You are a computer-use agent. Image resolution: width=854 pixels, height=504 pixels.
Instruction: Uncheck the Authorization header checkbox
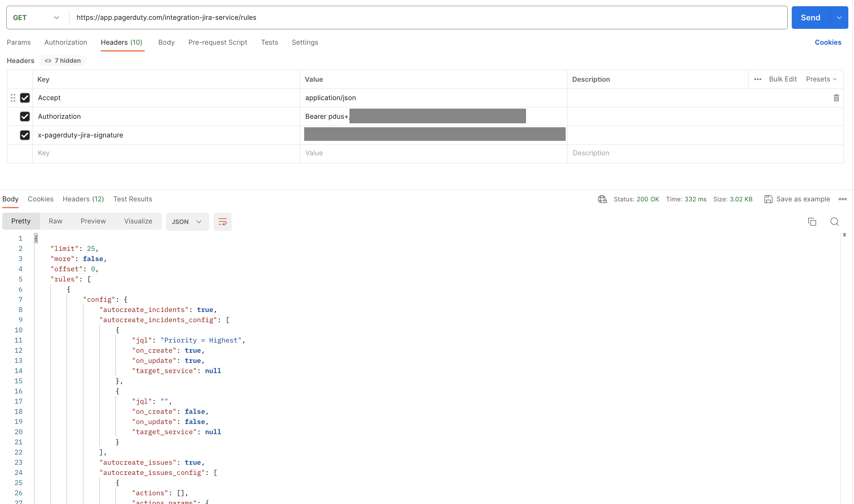coord(25,117)
